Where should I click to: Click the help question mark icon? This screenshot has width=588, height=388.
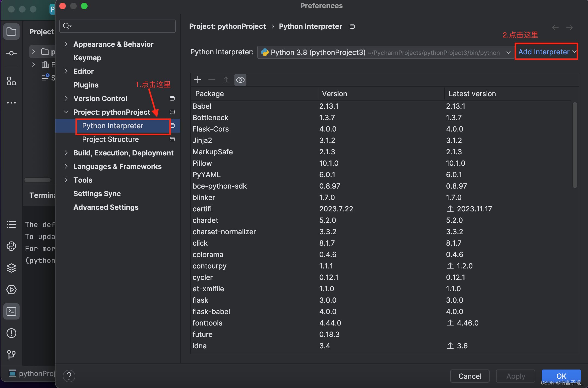tap(69, 376)
